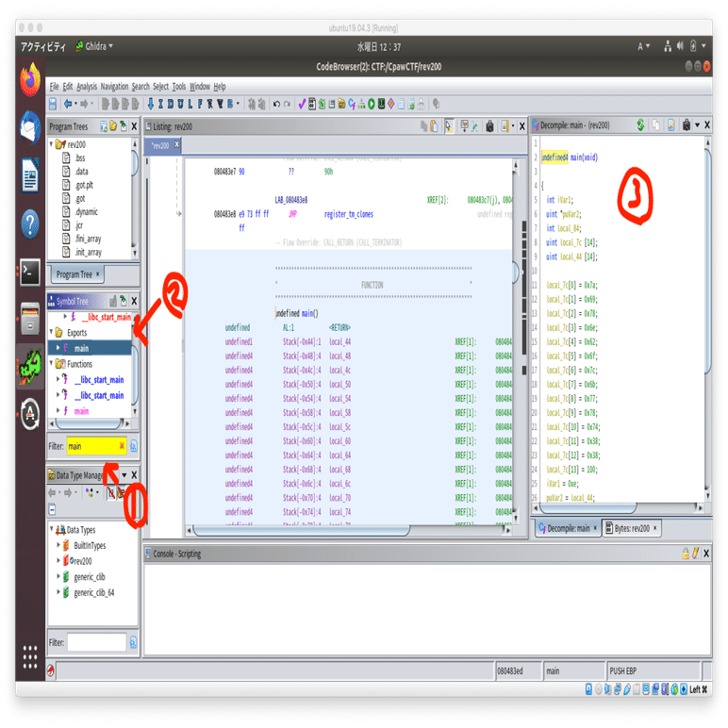The image size is (728, 728).
Task: Click the Save program toolbar icon
Action: click(53, 104)
